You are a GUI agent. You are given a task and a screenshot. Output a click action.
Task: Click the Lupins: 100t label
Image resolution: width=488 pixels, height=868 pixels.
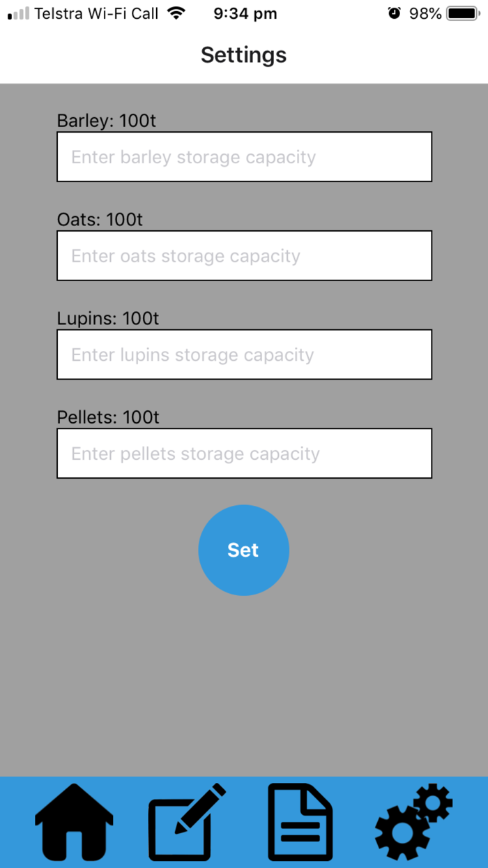pyautogui.click(x=106, y=318)
